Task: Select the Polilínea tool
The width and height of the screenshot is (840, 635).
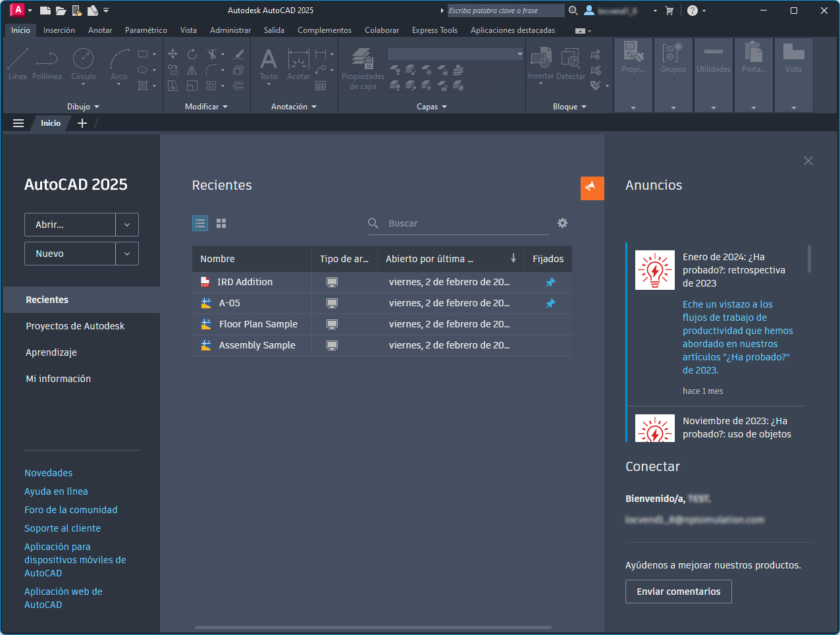Action: click(47, 64)
